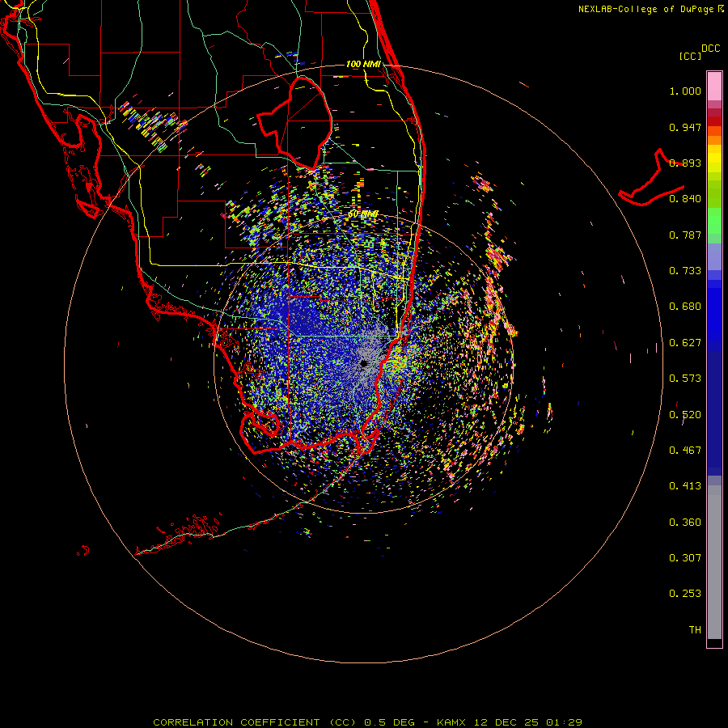Pick the red color bar segment
This screenshot has width=728, height=728.
[714, 121]
